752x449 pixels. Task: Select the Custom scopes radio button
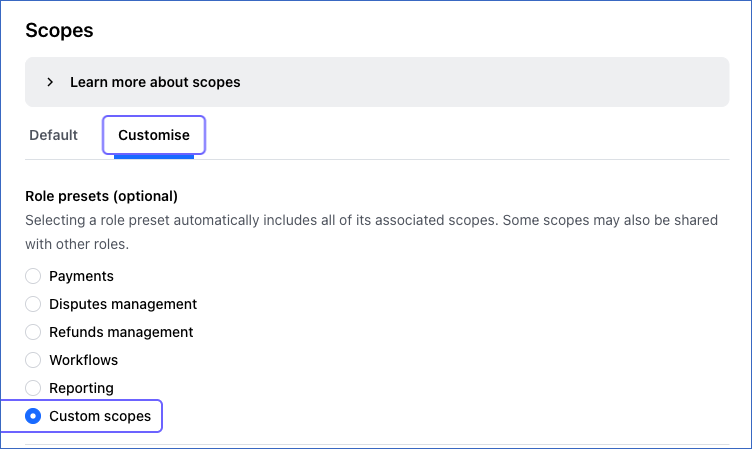[33, 416]
